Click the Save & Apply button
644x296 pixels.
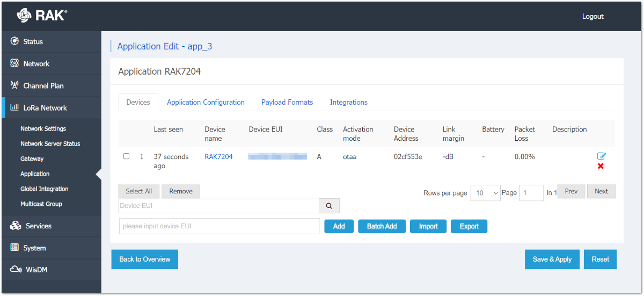(x=552, y=259)
